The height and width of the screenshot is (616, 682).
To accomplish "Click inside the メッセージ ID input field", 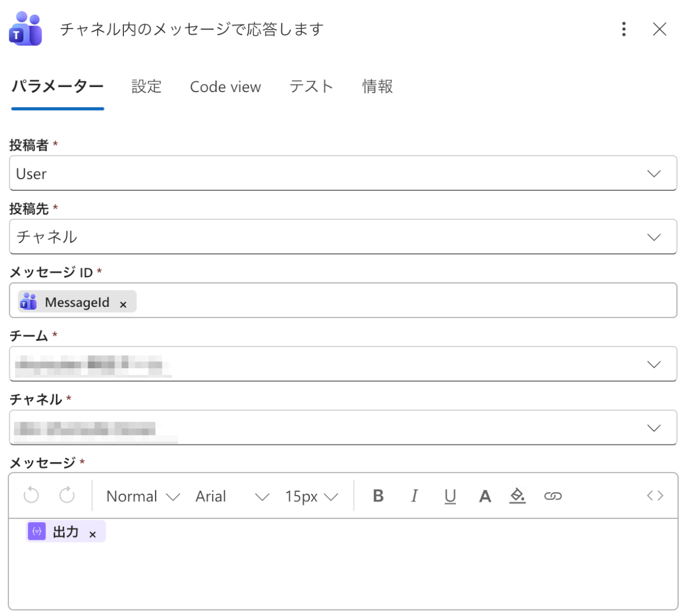I will (398, 301).
